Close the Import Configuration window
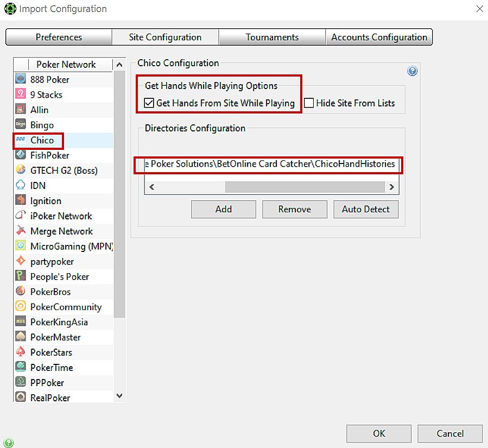 click(480, 9)
